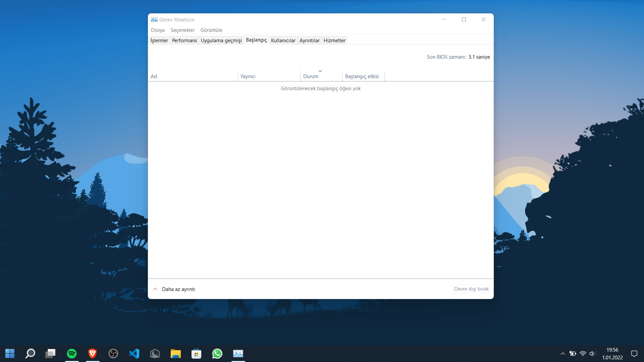Open Microsoft Store taskbar icon
Screen dimensions: 644x362
(196, 353)
